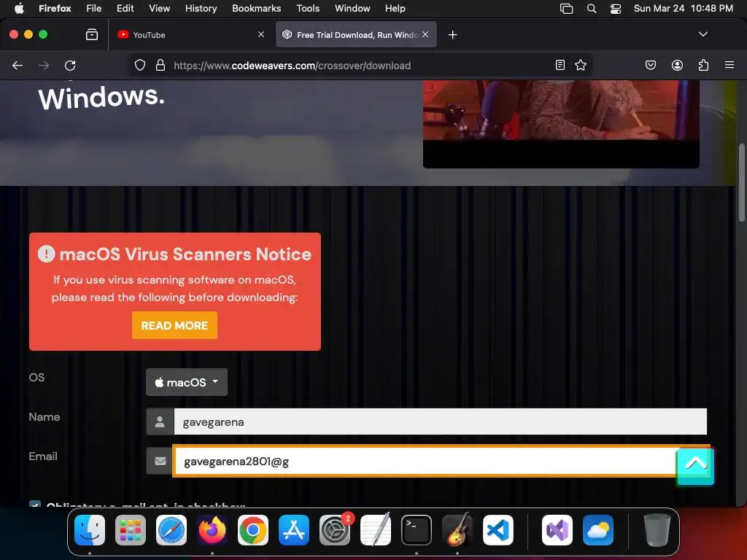Open App Store from the Dock
Viewport: 747px width, 560px height.
click(294, 530)
